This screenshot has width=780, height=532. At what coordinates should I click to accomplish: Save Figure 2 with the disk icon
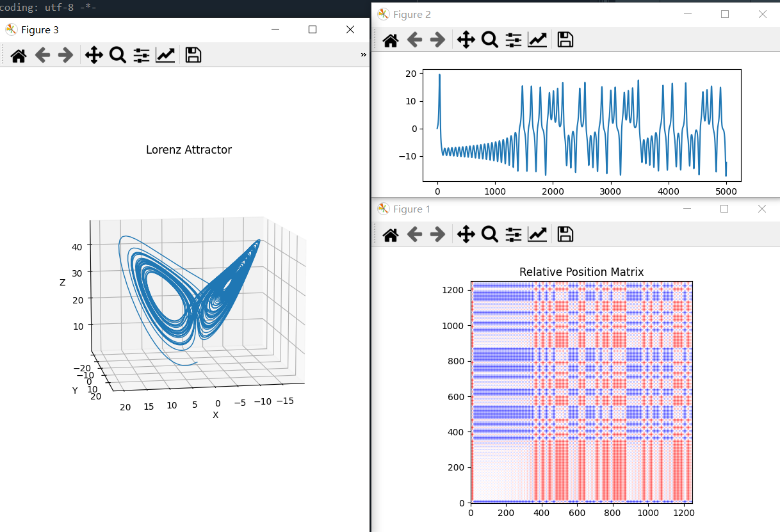tap(565, 40)
